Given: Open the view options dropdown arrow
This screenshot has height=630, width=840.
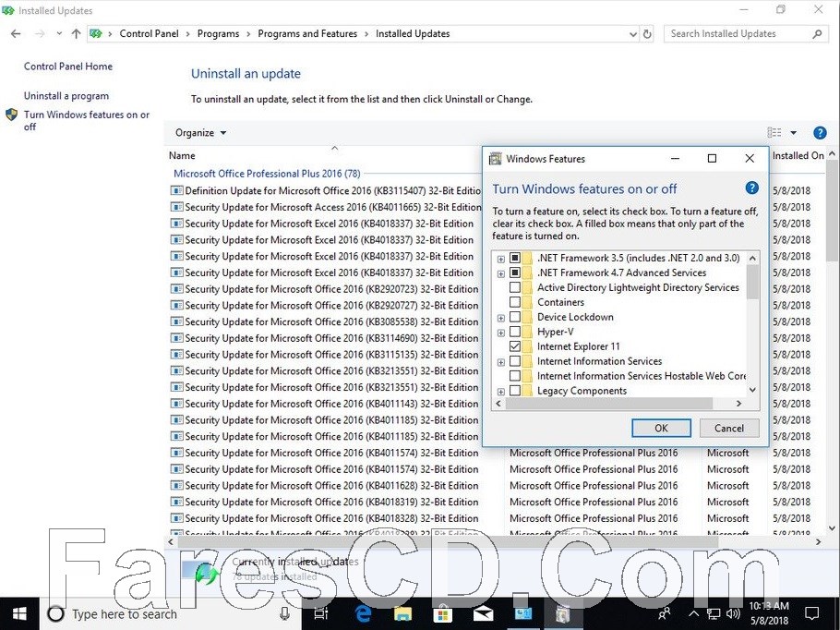Looking at the screenshot, I should point(794,132).
